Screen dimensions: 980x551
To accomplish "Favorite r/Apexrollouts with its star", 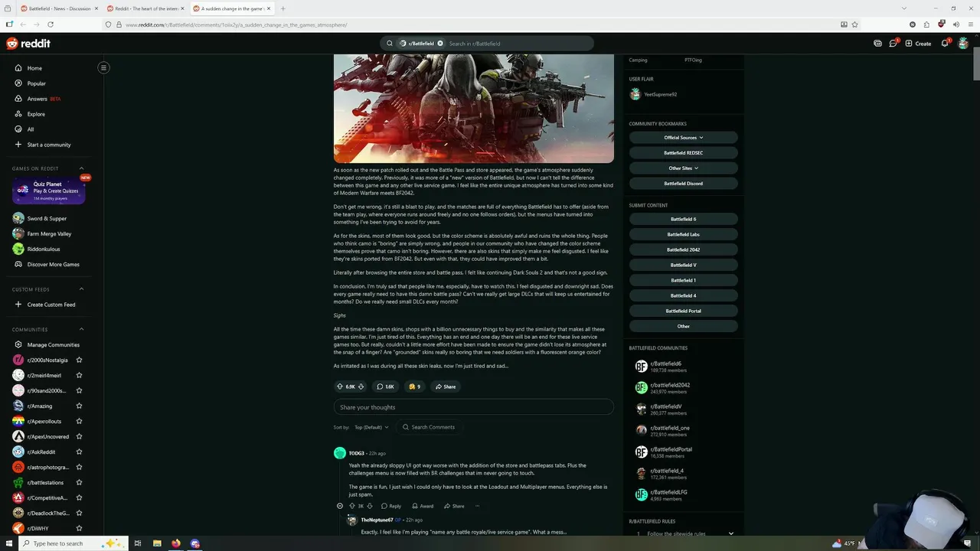I will coord(79,421).
